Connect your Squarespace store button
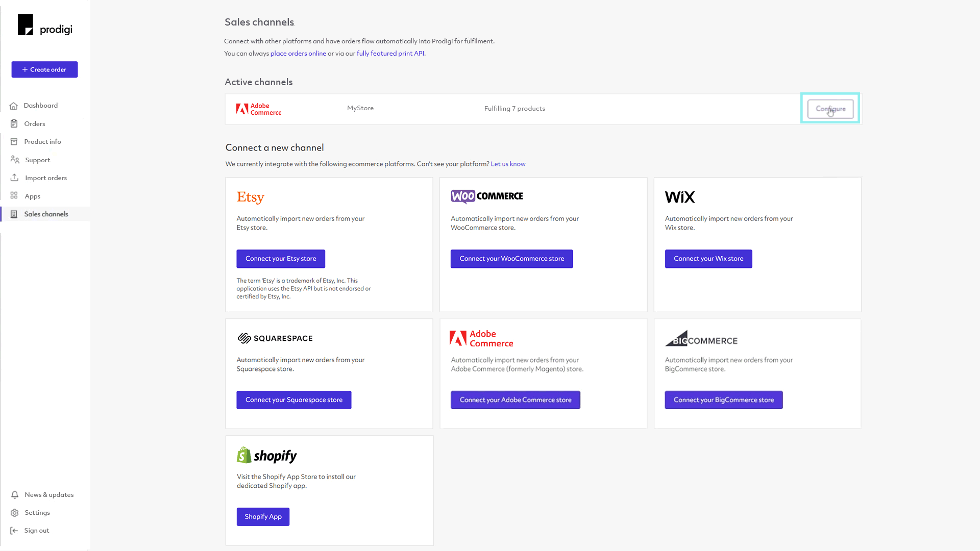Screen dimensions: 980x551 293,399
